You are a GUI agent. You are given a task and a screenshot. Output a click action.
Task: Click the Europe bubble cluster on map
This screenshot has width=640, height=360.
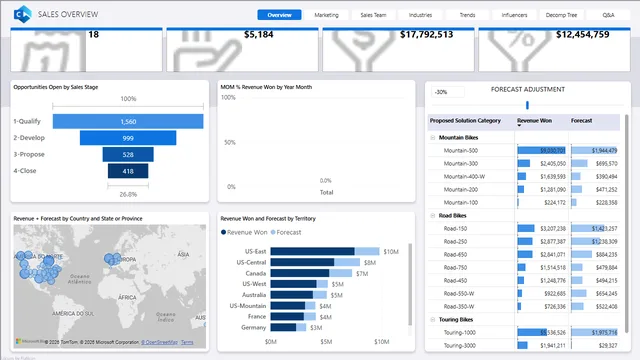(112, 260)
